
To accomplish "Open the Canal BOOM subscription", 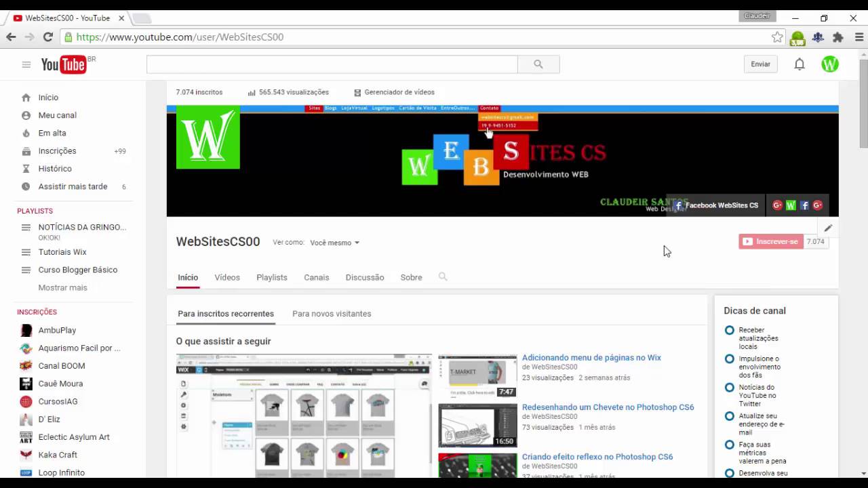I will pos(62,366).
